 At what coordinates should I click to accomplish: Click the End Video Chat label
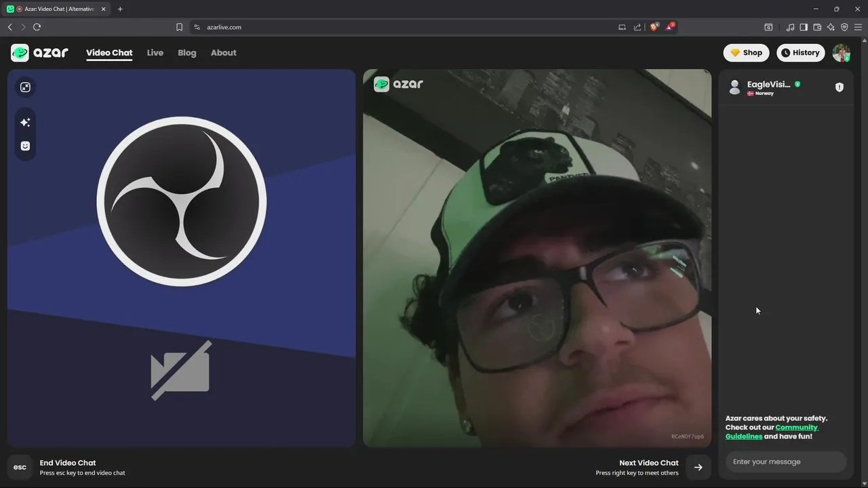coord(68,463)
